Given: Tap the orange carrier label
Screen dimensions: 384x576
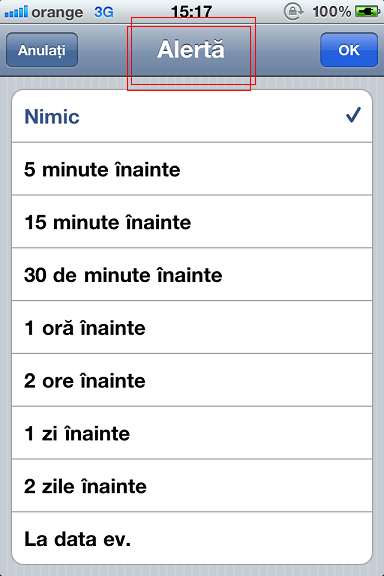Looking at the screenshot, I should (x=57, y=12).
